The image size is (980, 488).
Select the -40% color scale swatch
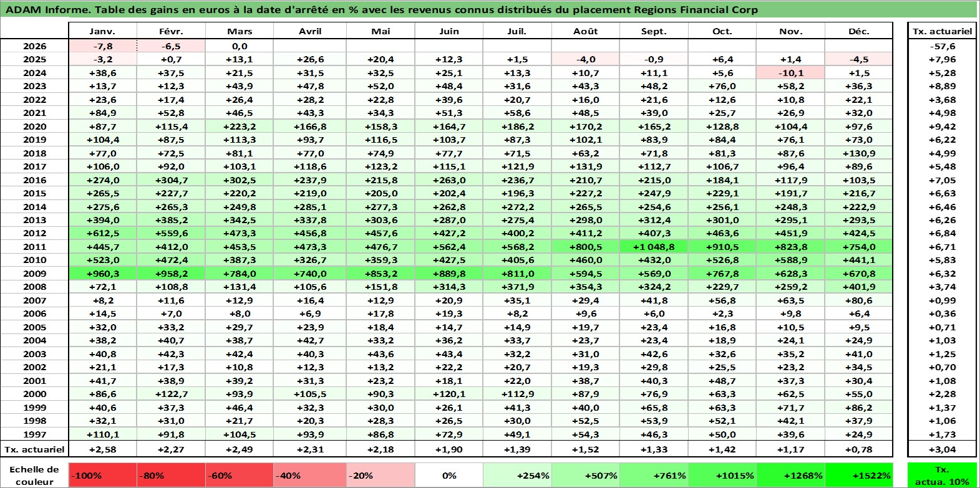[x=310, y=476]
